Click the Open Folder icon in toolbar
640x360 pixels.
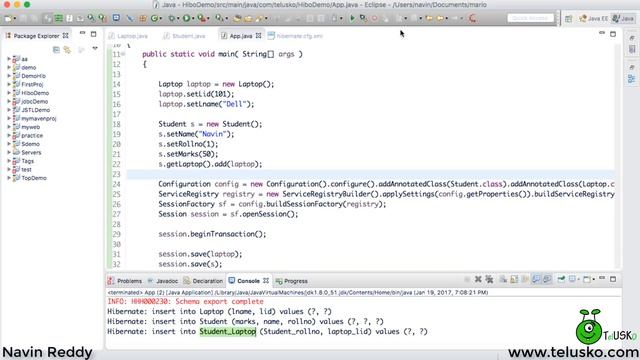point(248,18)
